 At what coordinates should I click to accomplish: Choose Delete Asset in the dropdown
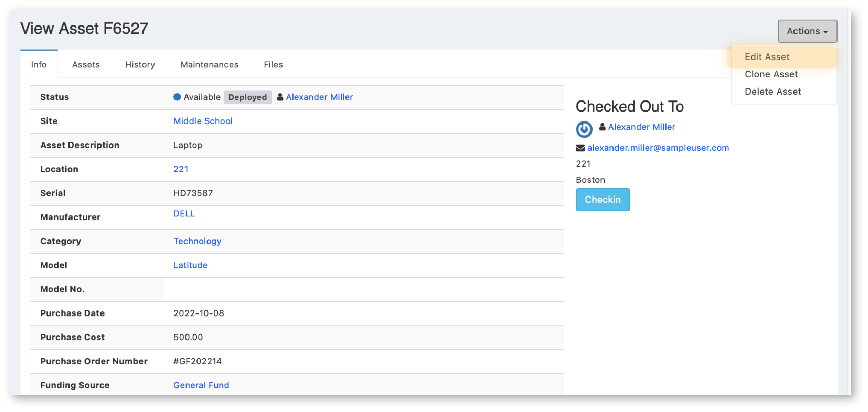pyautogui.click(x=772, y=92)
